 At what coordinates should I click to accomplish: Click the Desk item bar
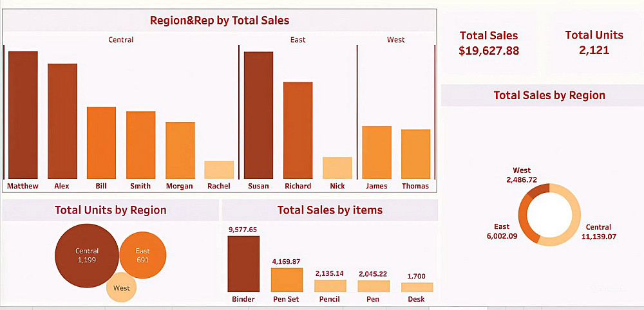pyautogui.click(x=417, y=287)
